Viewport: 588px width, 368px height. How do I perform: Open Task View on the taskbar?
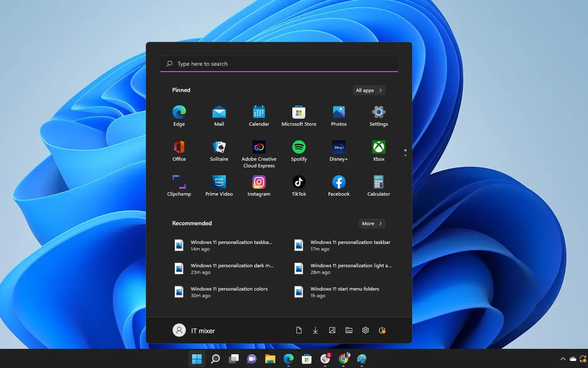(233, 358)
